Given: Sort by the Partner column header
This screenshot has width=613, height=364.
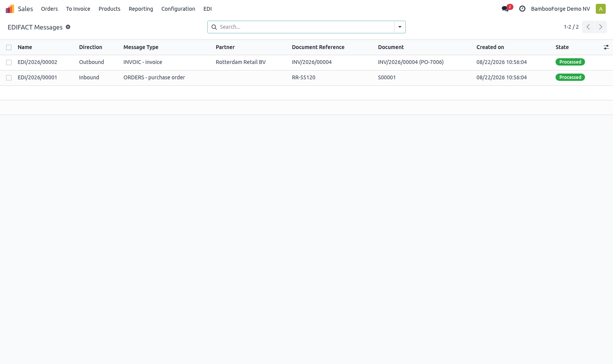Looking at the screenshot, I should coord(225,47).
